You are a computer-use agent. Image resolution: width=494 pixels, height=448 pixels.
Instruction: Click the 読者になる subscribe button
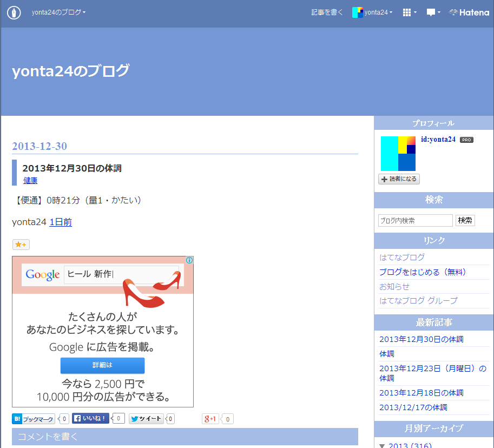(x=399, y=179)
